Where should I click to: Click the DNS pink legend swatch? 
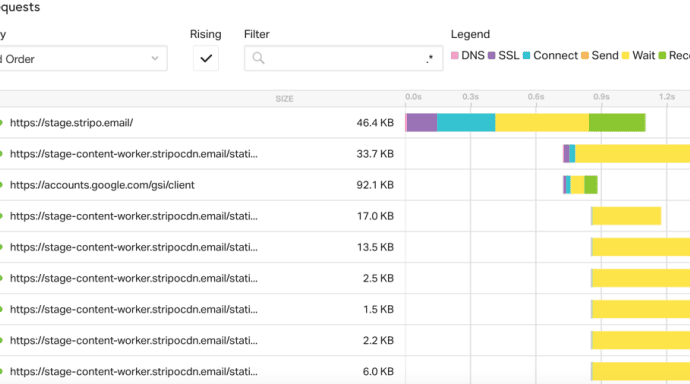pyautogui.click(x=455, y=55)
